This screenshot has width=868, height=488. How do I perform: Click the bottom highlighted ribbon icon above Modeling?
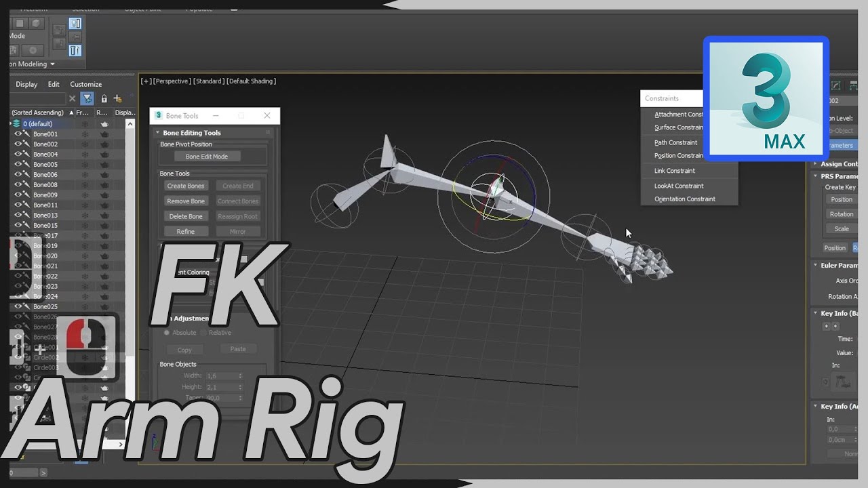click(x=75, y=50)
